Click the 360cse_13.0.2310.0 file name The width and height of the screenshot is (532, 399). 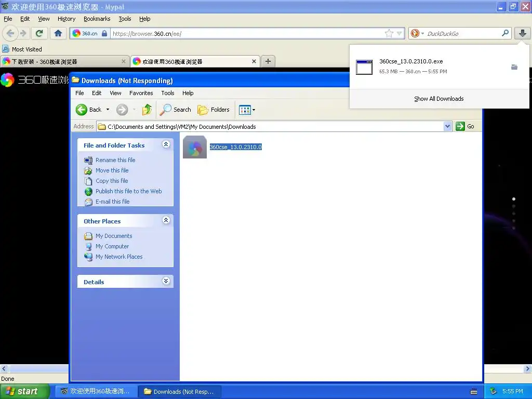point(235,147)
